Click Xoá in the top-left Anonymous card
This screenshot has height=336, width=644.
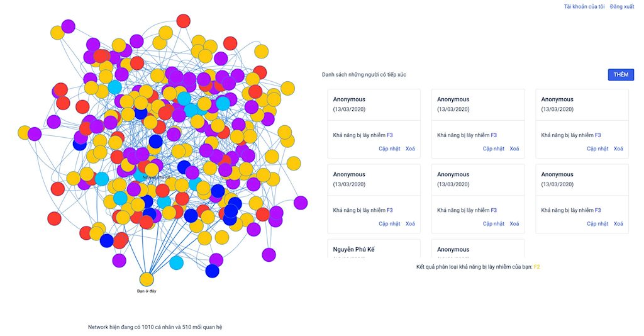(410, 148)
